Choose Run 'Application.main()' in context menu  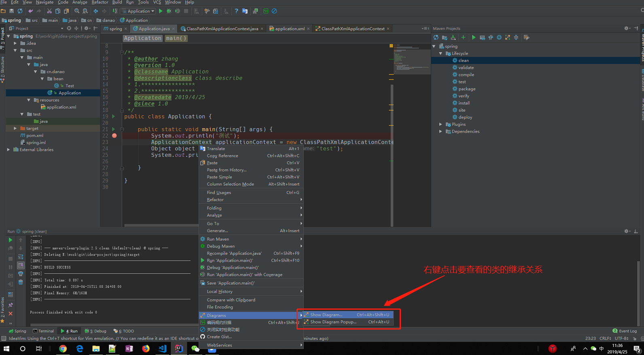[x=251, y=261]
